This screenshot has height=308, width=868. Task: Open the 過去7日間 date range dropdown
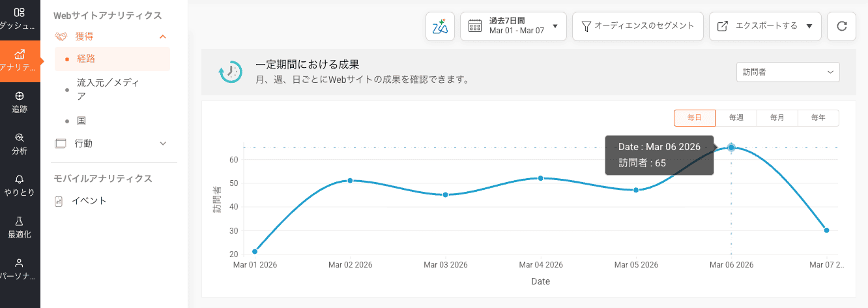[514, 26]
